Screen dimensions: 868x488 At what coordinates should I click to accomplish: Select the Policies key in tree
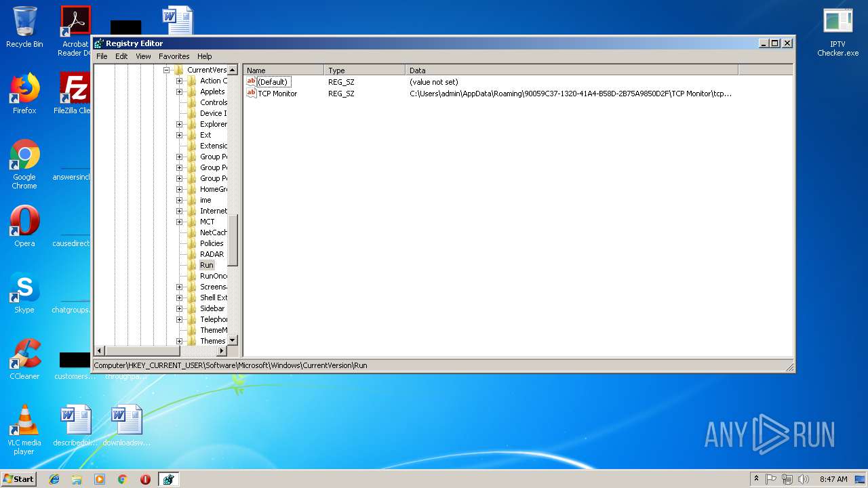[x=212, y=243]
